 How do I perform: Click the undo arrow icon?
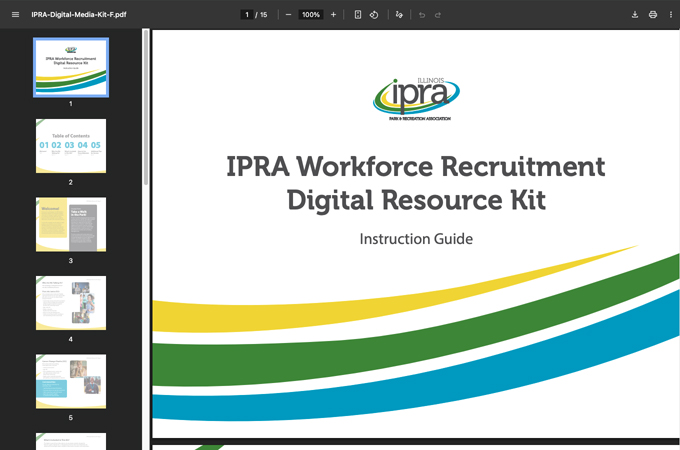pos(422,15)
